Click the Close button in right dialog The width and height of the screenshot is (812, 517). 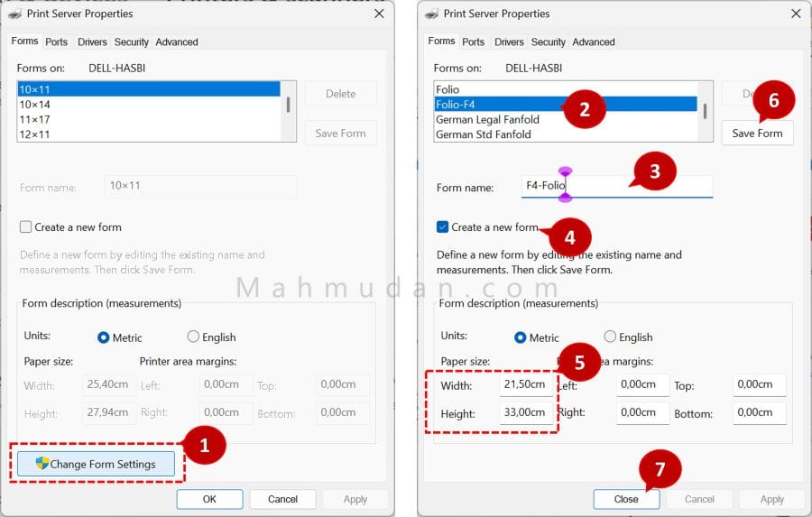pyautogui.click(x=626, y=499)
